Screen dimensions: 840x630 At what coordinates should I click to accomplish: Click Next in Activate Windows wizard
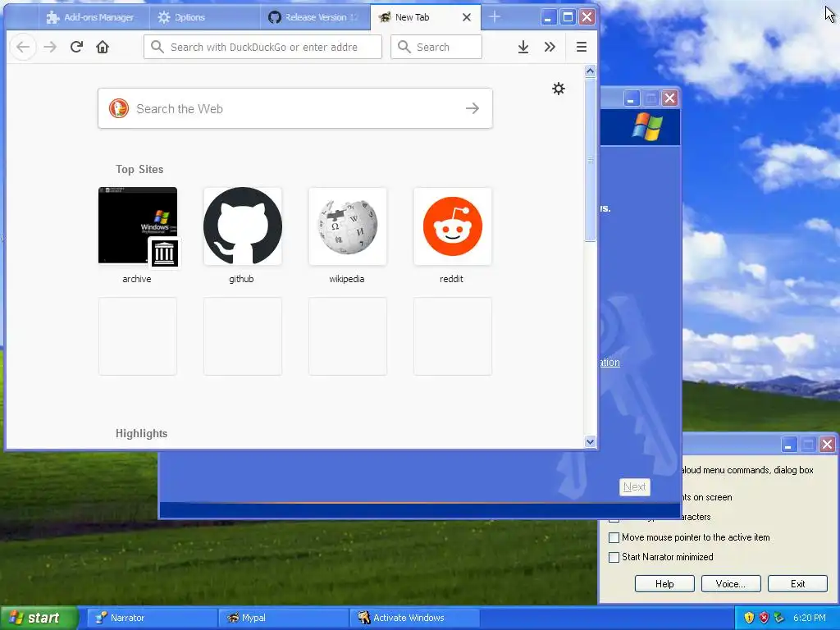[635, 487]
